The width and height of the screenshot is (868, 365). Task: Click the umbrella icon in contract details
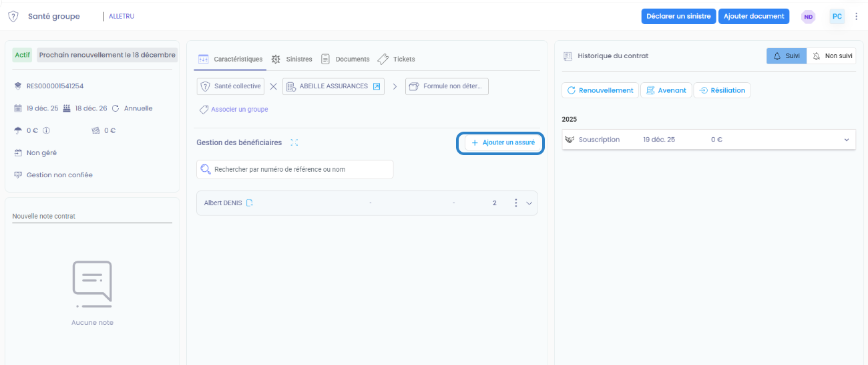(18, 130)
